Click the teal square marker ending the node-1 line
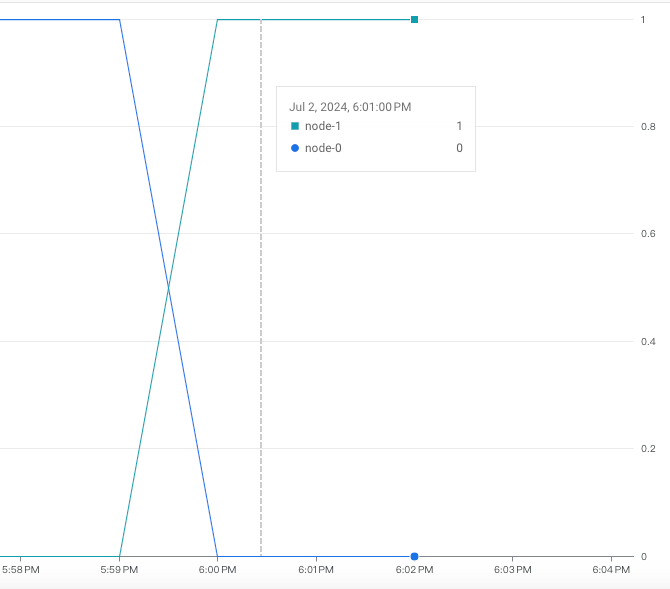670x589 pixels. (414, 19)
